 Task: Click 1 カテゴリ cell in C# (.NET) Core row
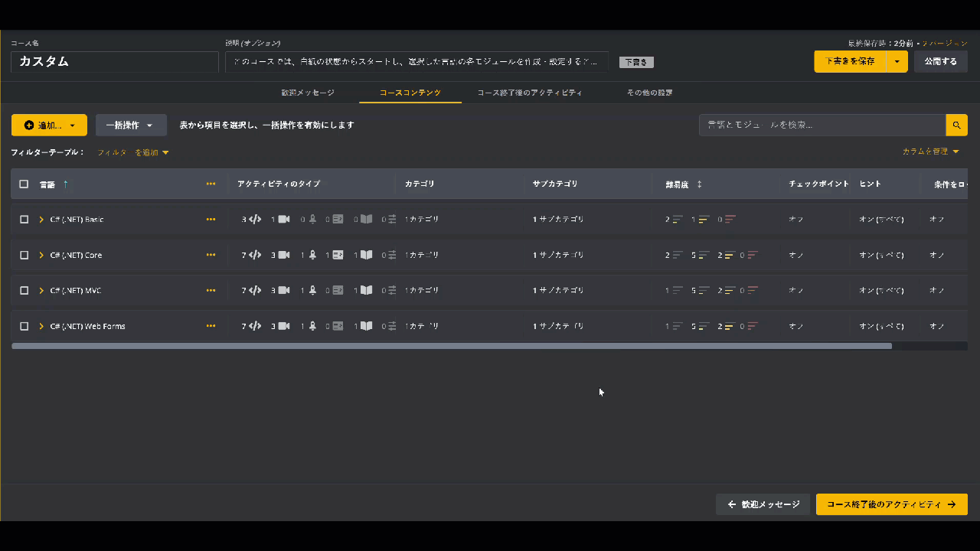422,255
